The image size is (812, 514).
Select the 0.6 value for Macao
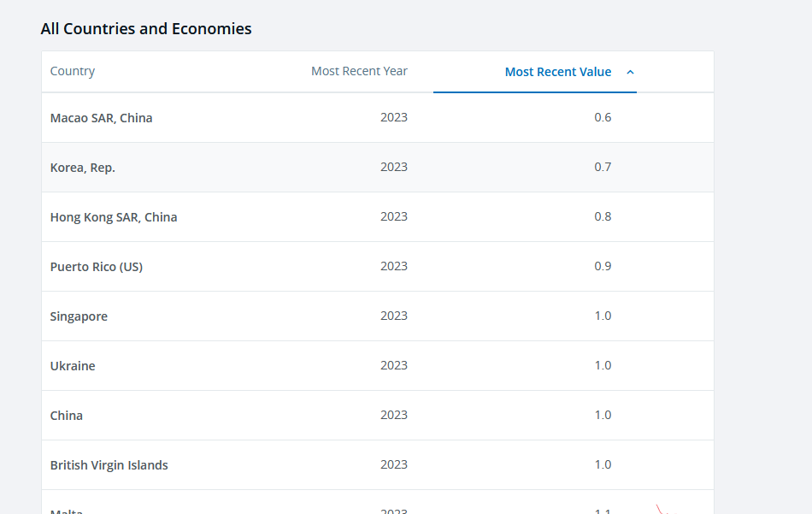[x=603, y=118]
